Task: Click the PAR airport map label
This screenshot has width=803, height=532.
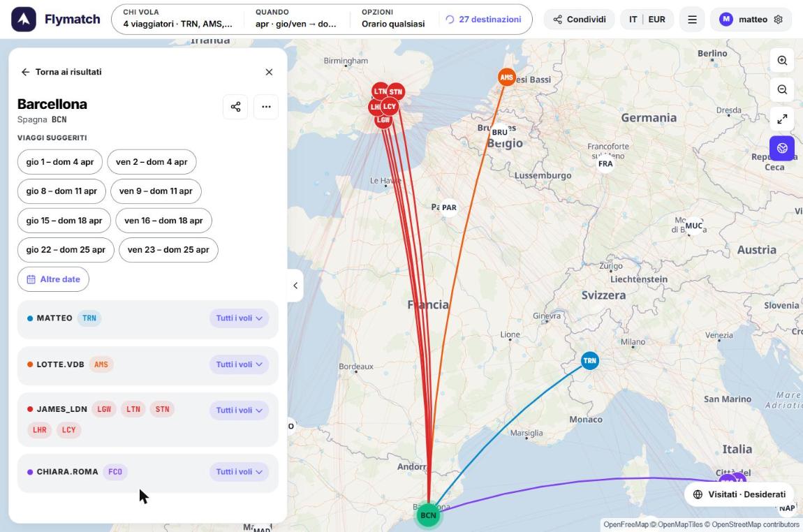Action: 449,207
